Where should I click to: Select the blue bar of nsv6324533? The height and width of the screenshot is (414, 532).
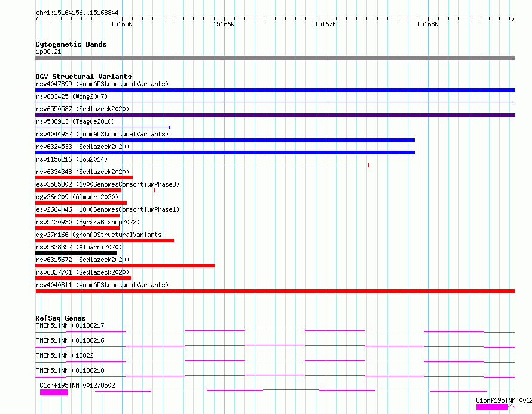225,153
